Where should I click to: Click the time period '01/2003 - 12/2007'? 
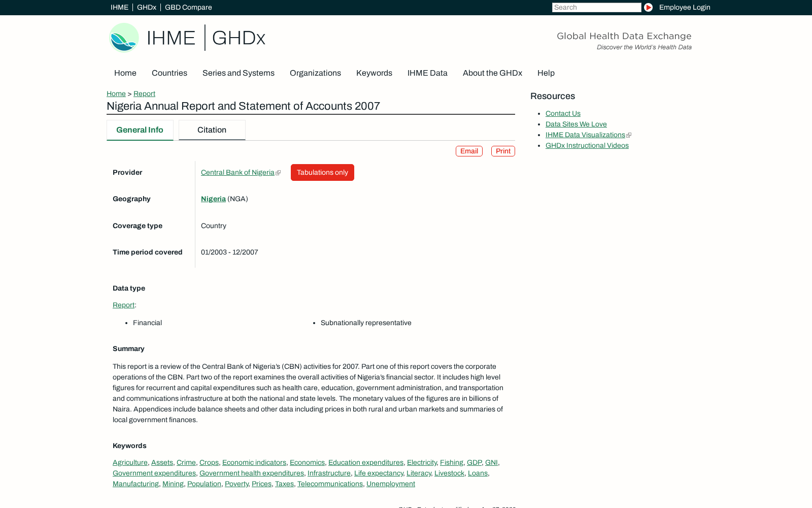229,252
